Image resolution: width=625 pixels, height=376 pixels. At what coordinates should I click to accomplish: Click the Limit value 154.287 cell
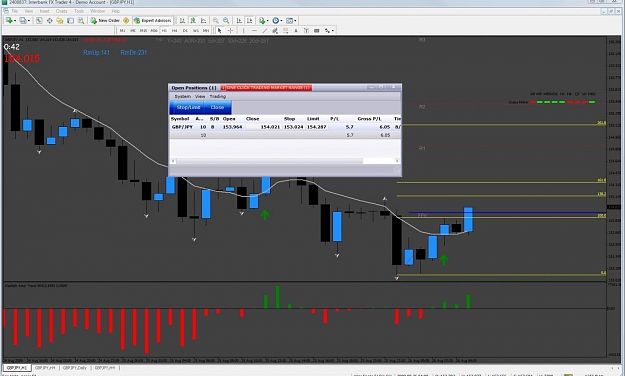316,127
